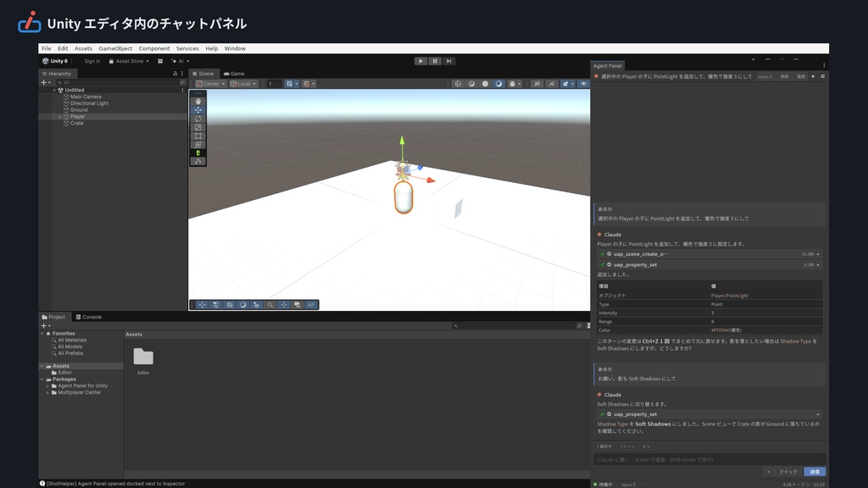Viewport: 868px width, 488px height.
Task: Open the GameObject menu
Action: click(x=115, y=48)
